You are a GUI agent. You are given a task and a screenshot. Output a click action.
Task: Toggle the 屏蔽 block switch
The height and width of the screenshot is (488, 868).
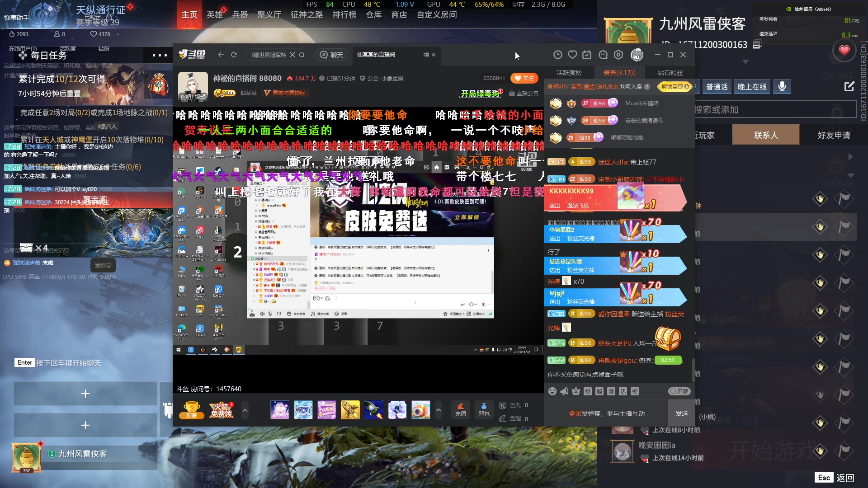click(679, 391)
